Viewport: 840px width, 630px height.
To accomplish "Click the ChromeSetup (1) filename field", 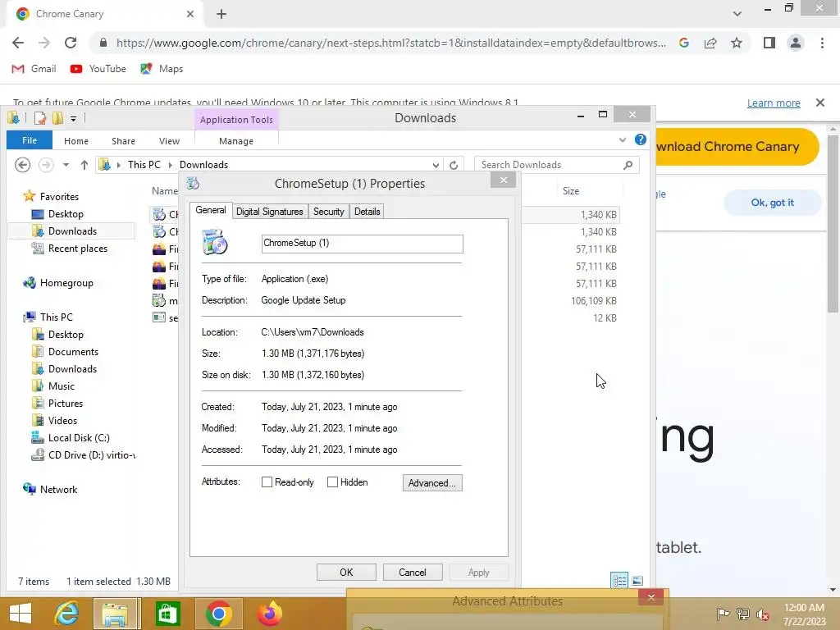I will click(x=362, y=243).
